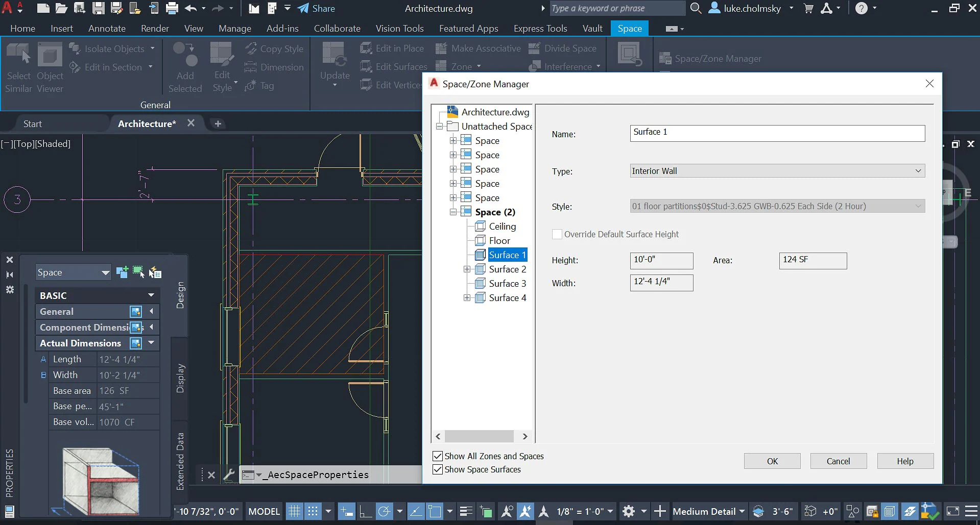Uncheck Show All Zones and Spaces
This screenshot has height=525, width=980.
coord(438,456)
